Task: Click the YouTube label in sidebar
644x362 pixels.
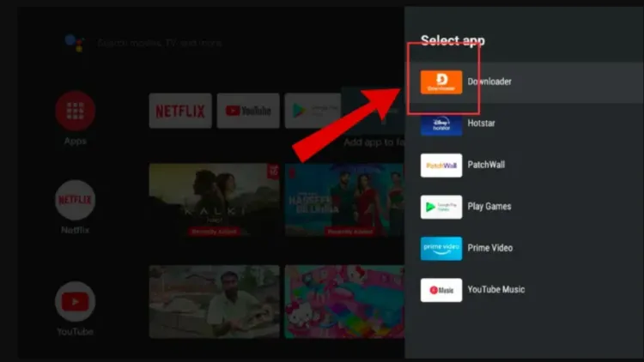Action: coord(76,332)
